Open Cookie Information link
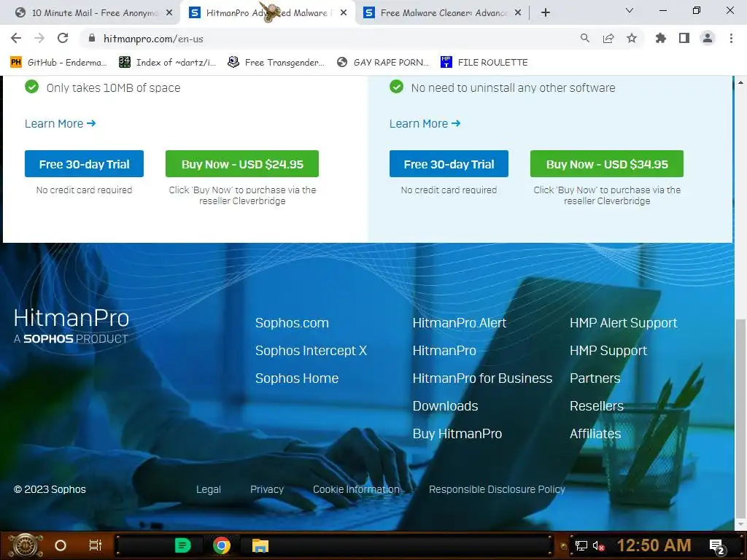Screen dimensions: 747x560 click(x=356, y=489)
